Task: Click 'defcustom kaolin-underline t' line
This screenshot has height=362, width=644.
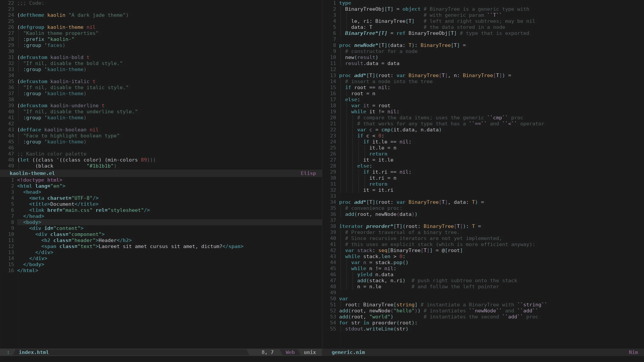Action: [x=61, y=106]
